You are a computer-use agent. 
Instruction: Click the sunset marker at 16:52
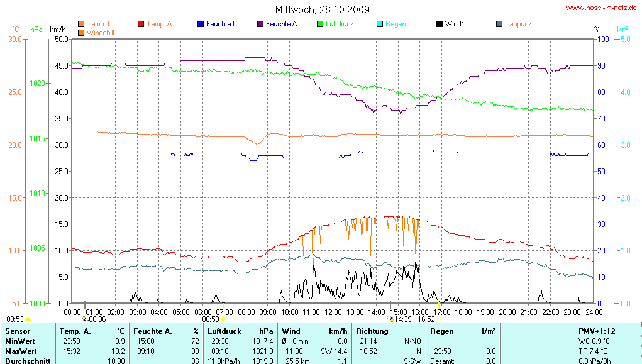tap(440, 319)
